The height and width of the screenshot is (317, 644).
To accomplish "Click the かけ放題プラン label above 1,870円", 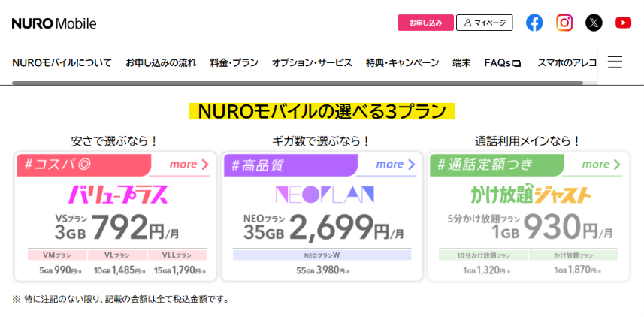I will [x=573, y=255].
